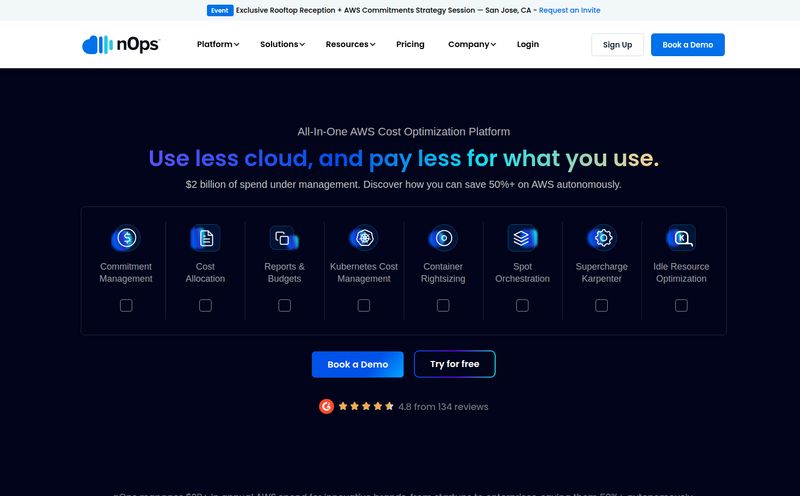
Task: Click '4.8 from 134 reviews' text
Action: 443,407
